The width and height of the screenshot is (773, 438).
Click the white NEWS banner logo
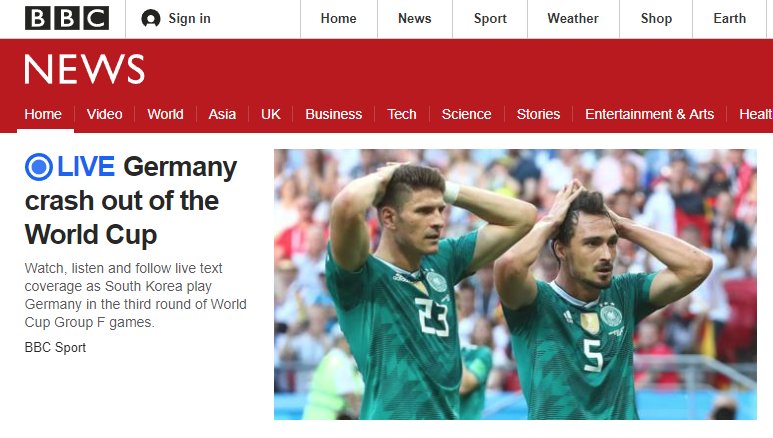click(84, 69)
